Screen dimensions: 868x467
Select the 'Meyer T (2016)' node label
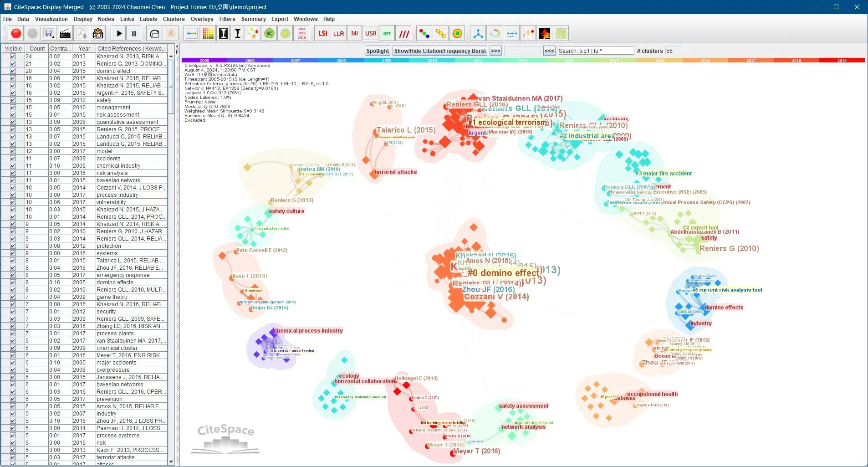(477, 451)
